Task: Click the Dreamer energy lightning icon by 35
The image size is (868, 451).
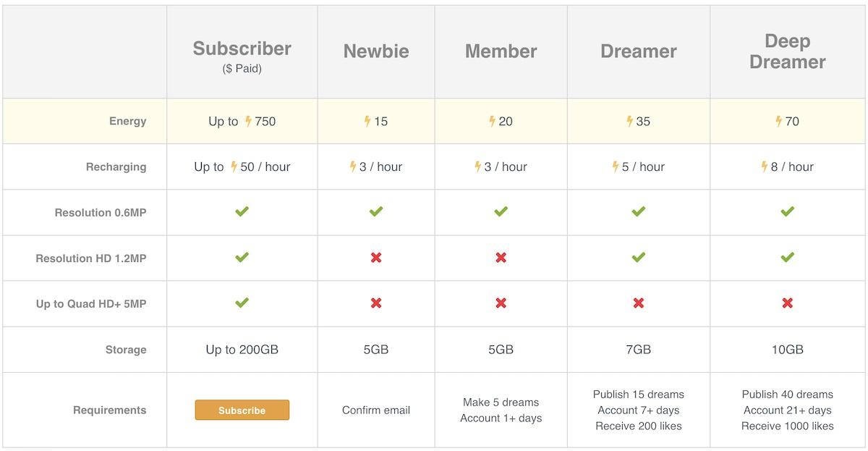Action: [x=630, y=122]
